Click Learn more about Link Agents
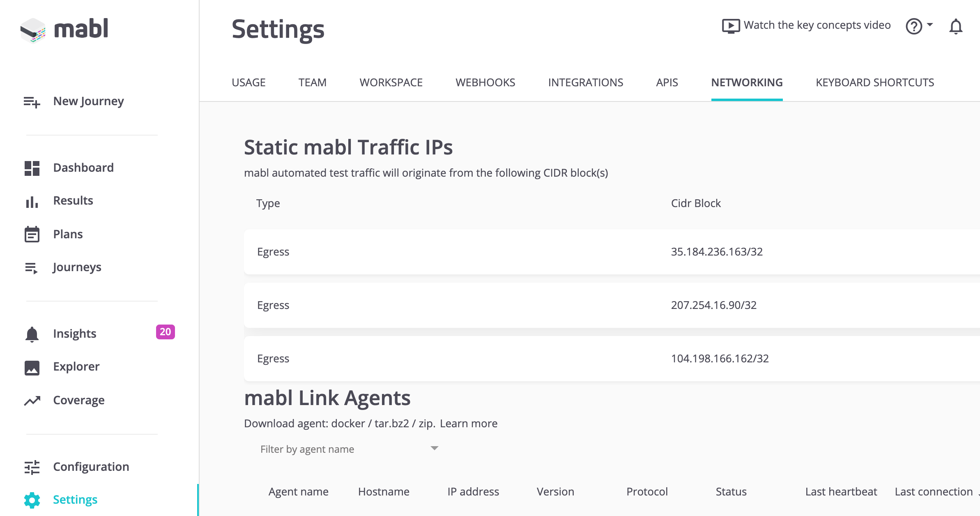The height and width of the screenshot is (516, 980). 469,423
